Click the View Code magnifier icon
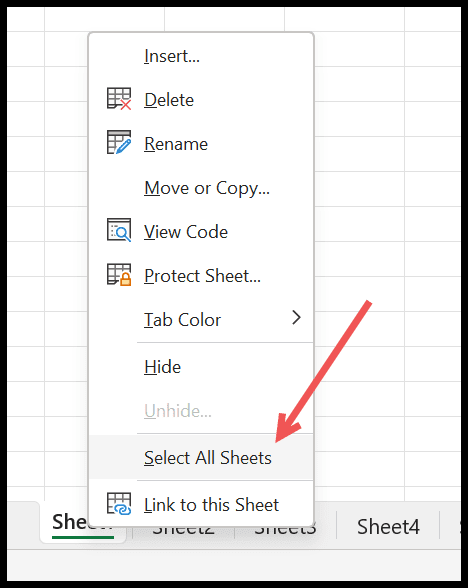 coord(119,230)
